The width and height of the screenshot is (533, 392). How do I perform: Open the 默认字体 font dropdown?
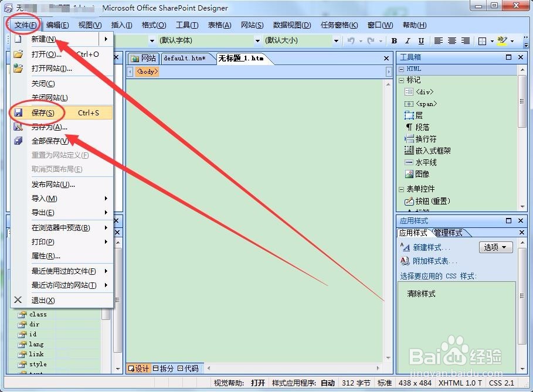257,41
